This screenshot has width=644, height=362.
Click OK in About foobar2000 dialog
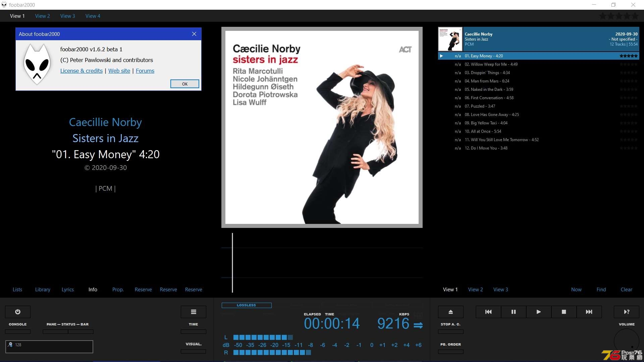pyautogui.click(x=185, y=84)
